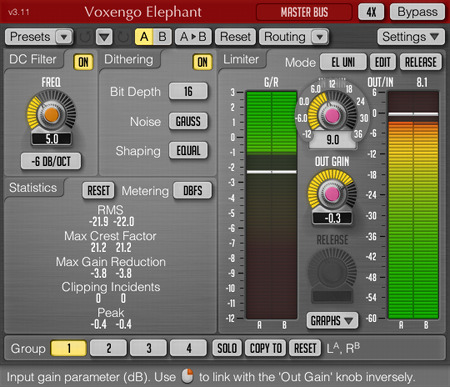Viewport: 450px width, 387px height.
Task: Click the 8.1 OUT/IN readout
Action: point(422,82)
